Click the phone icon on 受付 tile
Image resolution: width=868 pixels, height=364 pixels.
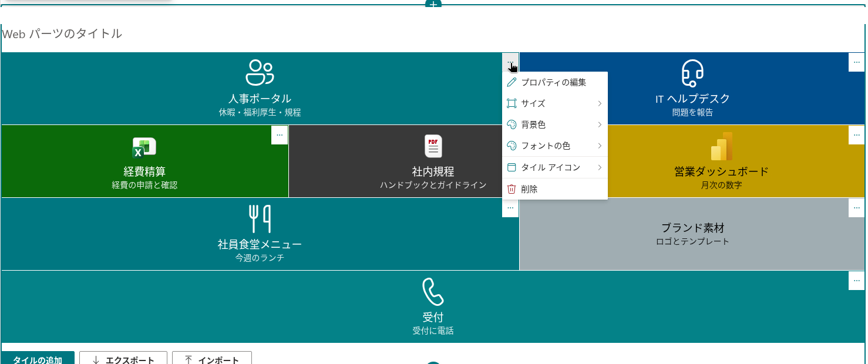point(433,292)
